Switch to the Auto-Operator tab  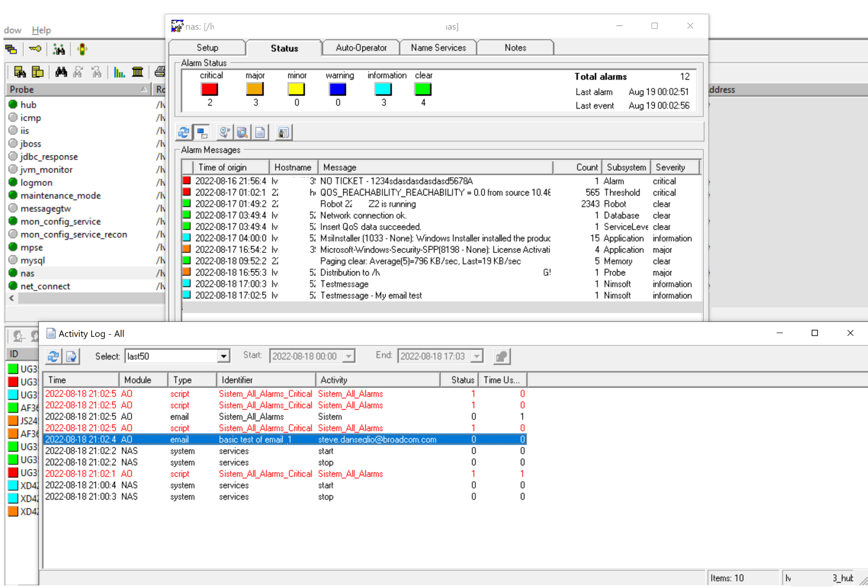click(361, 48)
